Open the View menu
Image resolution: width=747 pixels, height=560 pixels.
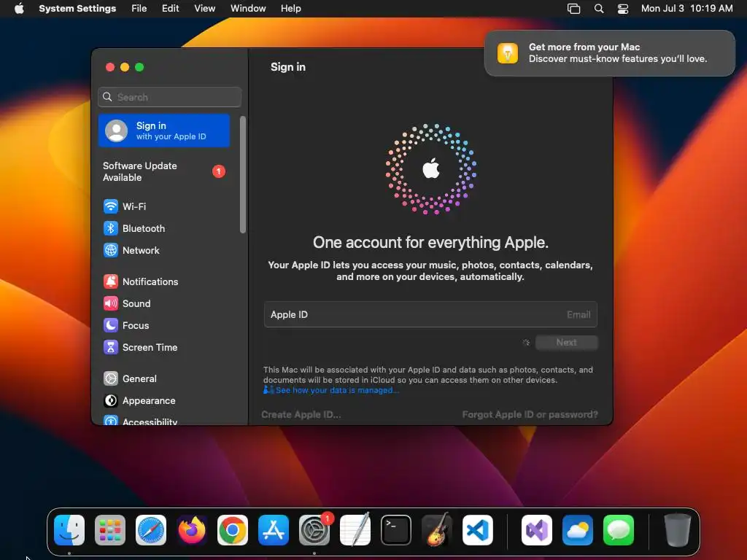point(204,9)
